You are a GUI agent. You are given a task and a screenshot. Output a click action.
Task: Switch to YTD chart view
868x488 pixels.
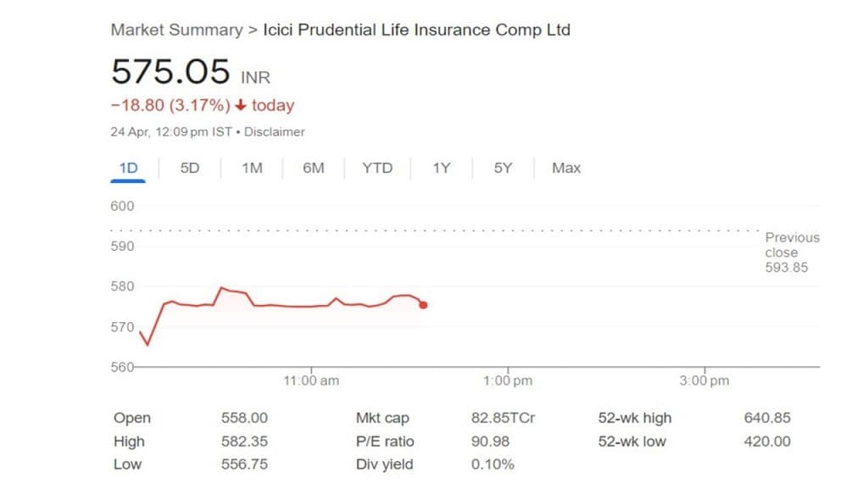(377, 168)
